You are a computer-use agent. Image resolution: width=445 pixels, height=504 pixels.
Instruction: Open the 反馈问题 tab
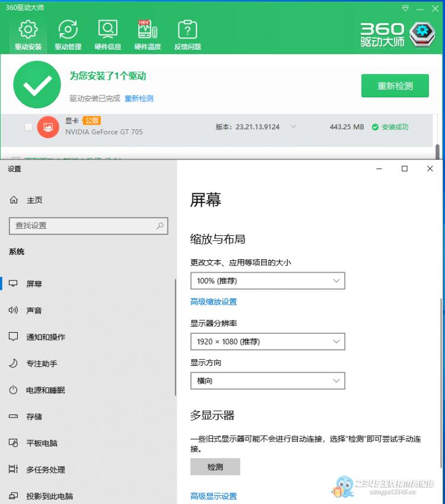(x=187, y=36)
